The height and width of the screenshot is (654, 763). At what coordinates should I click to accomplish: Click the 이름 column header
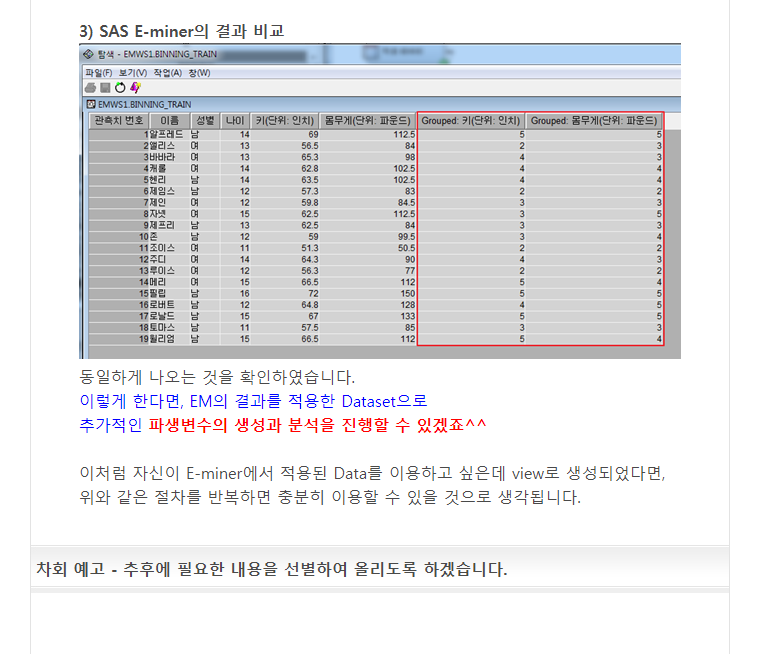pos(169,121)
